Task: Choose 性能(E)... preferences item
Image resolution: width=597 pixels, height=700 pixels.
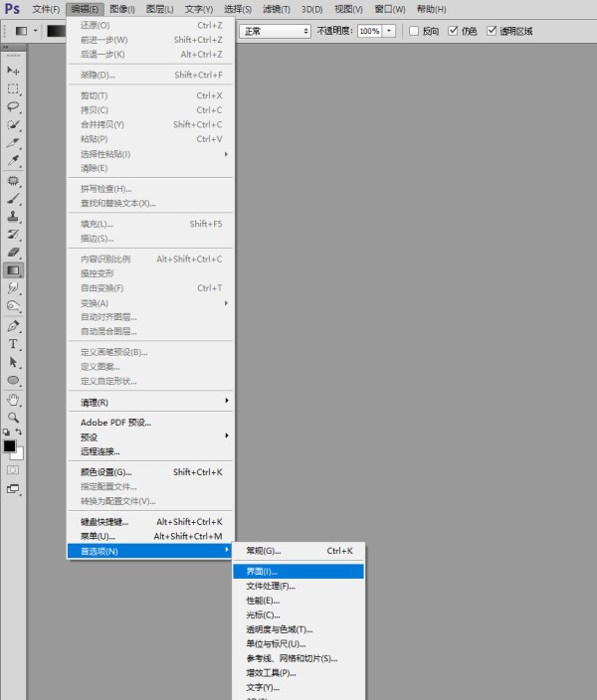Action: coord(298,601)
